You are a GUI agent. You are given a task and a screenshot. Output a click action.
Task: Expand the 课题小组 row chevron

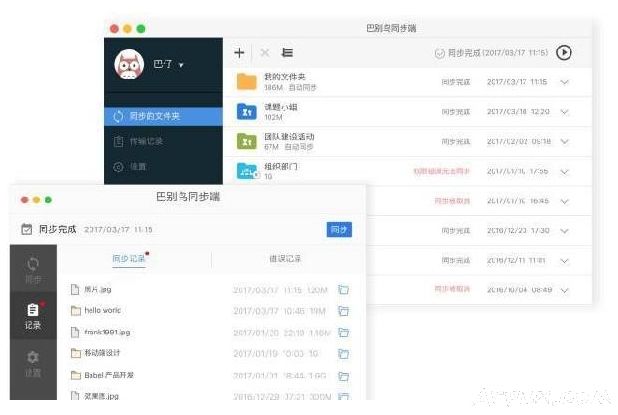tap(564, 112)
